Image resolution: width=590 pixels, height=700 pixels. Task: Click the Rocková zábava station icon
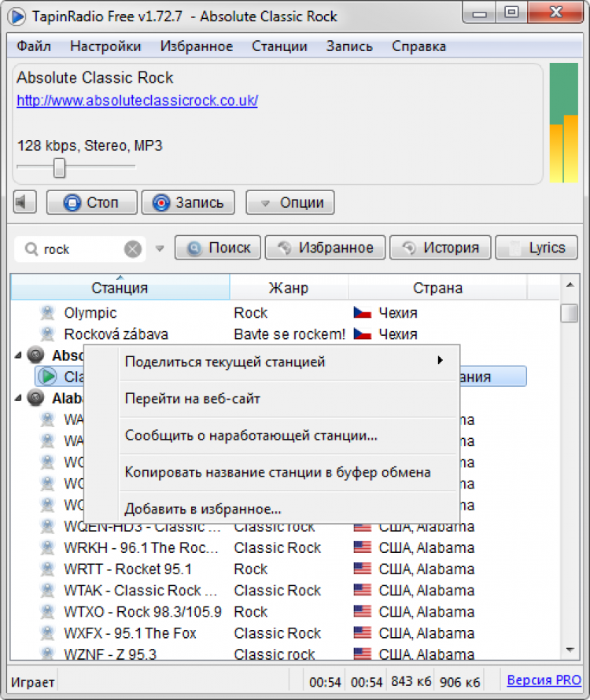tap(47, 333)
